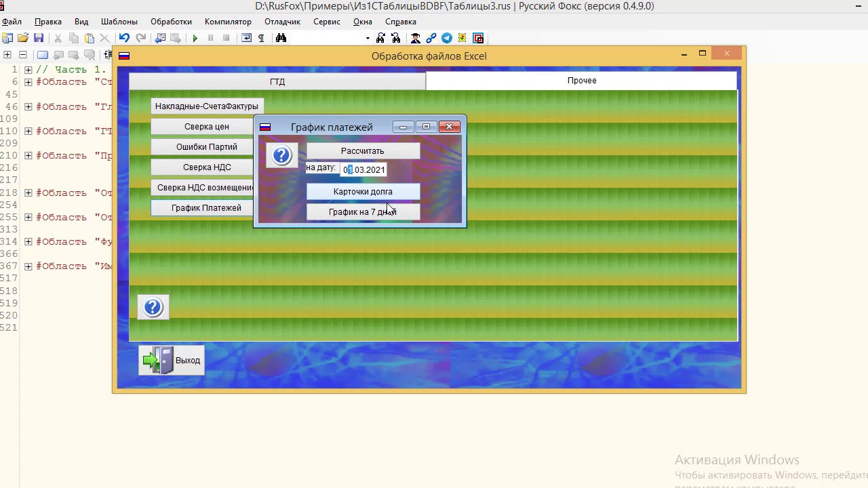The height and width of the screenshot is (488, 868).
Task: Click the graduate person toolbar icon
Action: [415, 38]
